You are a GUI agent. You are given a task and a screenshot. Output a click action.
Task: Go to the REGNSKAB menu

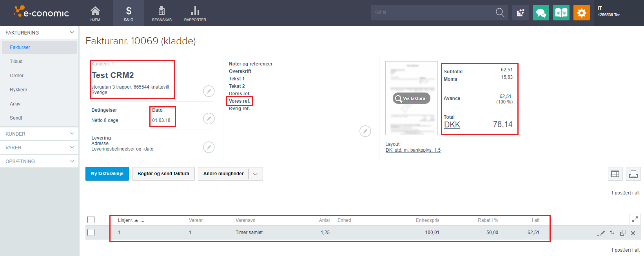click(161, 13)
